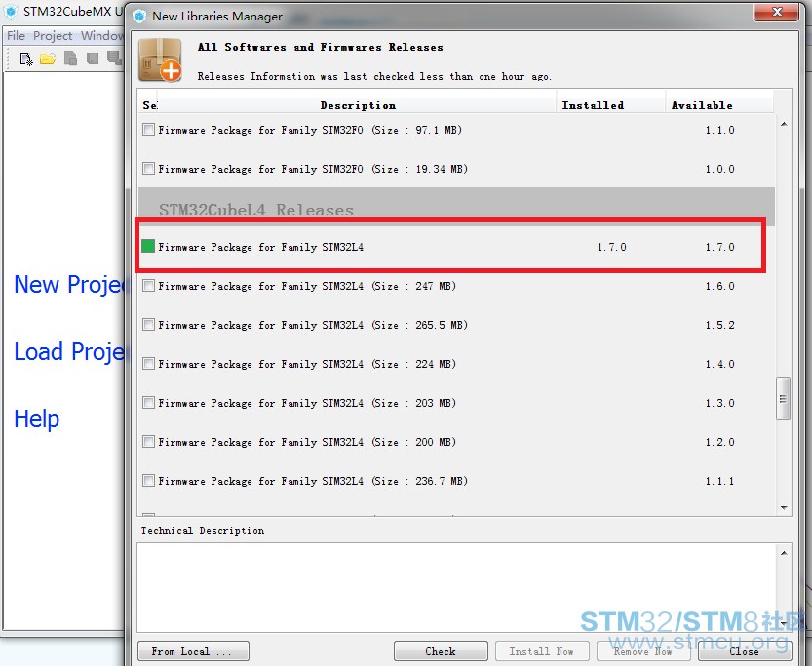The width and height of the screenshot is (812, 666).
Task: Click the package list scroll down arrow
Action: tap(784, 507)
